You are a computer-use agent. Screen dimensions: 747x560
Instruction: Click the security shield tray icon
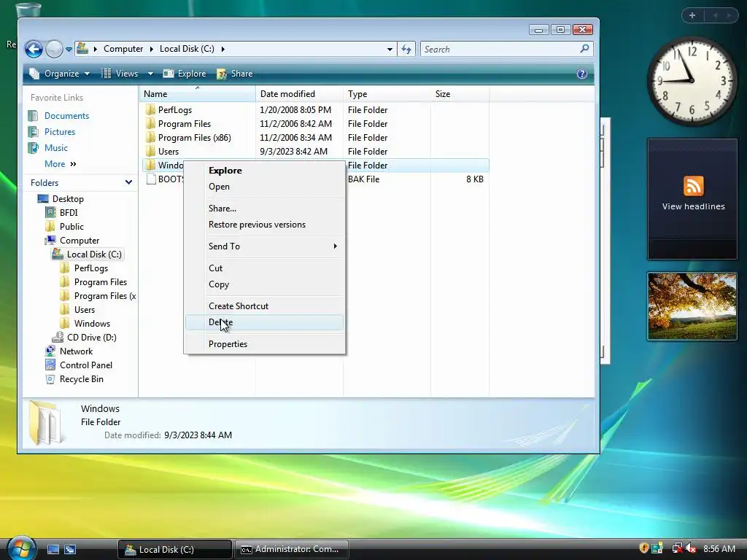point(643,548)
